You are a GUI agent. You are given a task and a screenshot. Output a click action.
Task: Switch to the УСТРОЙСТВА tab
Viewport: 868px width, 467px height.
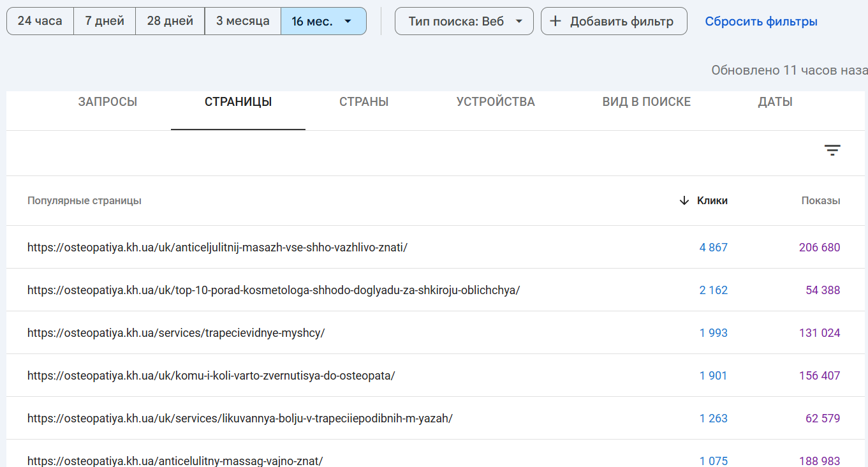click(x=496, y=102)
